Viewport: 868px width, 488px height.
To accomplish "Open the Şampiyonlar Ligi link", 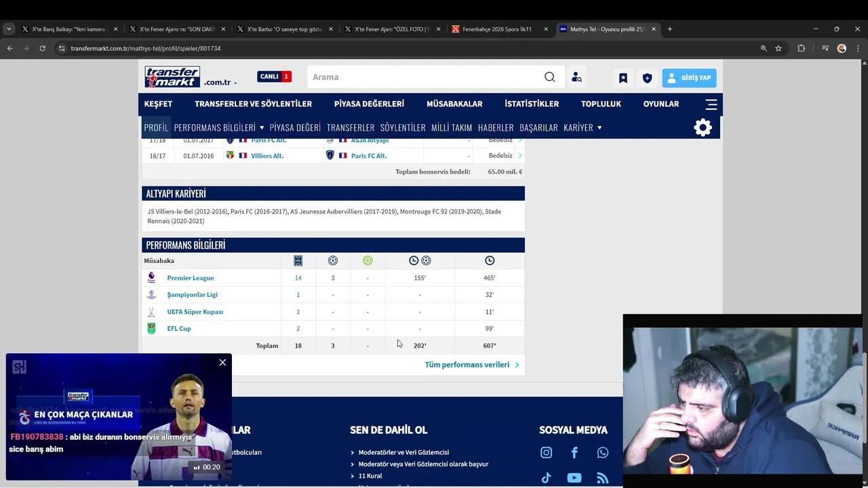I will coord(193,295).
